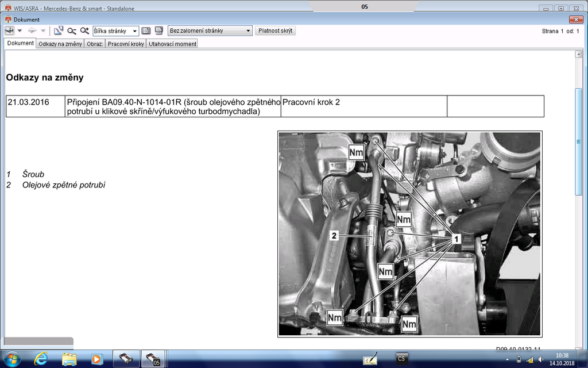The width and height of the screenshot is (588, 368).
Task: Open the Bez zalomení stránky dropdown
Action: click(210, 31)
